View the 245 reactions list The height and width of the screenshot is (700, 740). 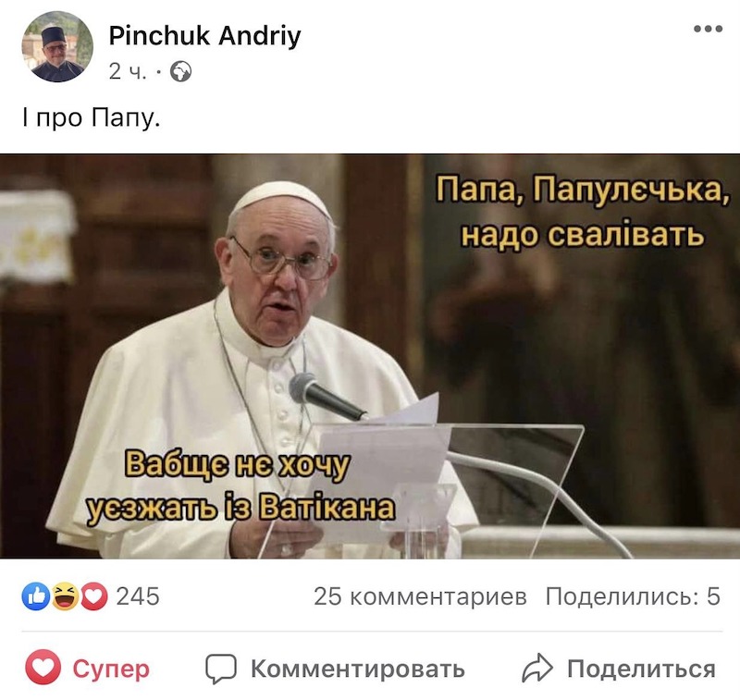(x=138, y=596)
